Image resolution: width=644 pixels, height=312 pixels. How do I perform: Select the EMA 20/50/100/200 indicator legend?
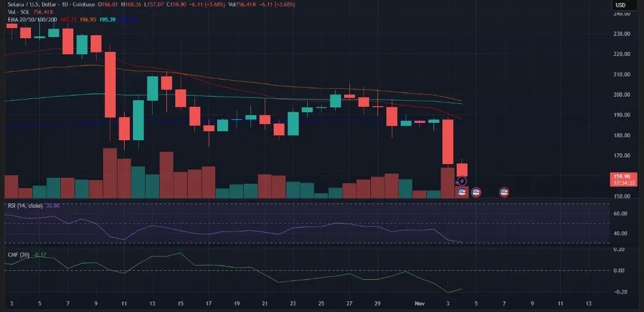[32, 19]
